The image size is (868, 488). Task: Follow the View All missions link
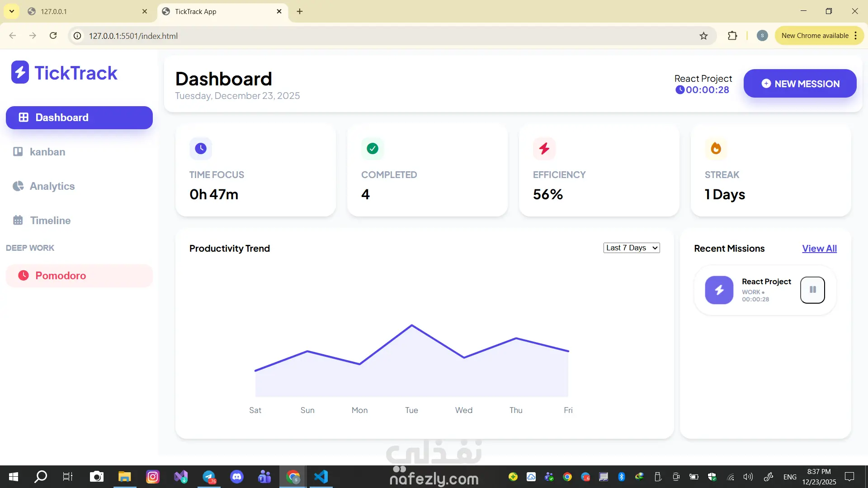tap(819, 249)
